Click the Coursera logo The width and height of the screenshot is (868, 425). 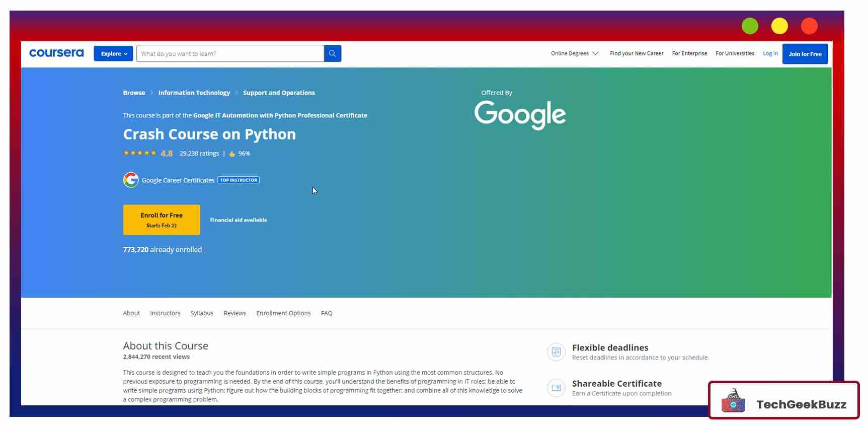click(56, 53)
